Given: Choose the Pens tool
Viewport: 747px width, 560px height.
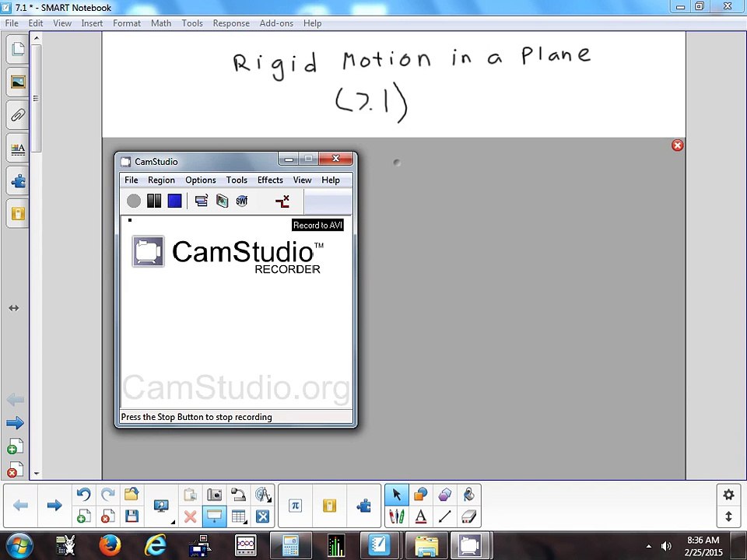Looking at the screenshot, I should 396,516.
